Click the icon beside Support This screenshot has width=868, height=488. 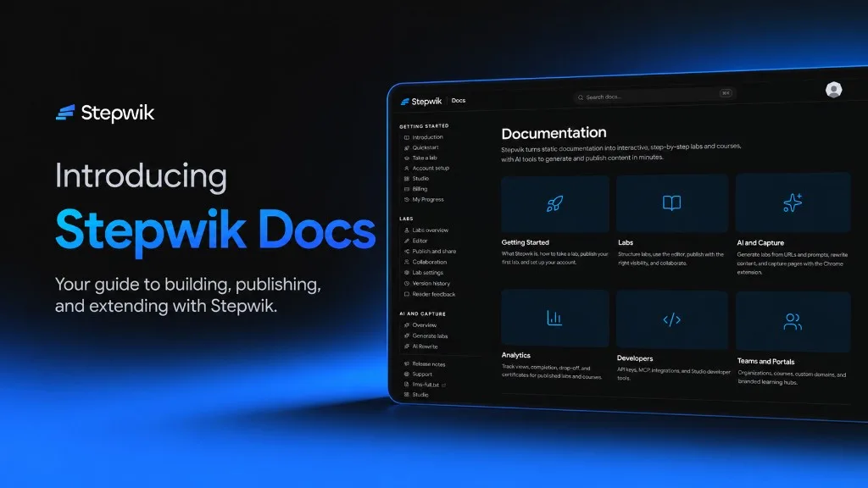[x=406, y=374]
